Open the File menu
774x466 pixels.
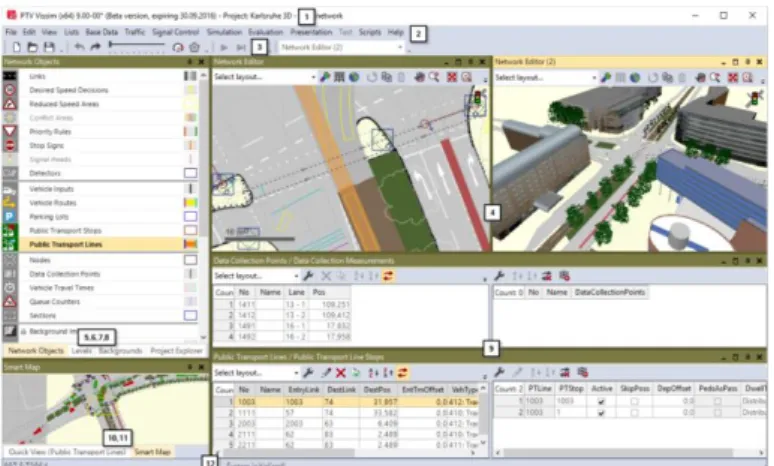tap(11, 32)
